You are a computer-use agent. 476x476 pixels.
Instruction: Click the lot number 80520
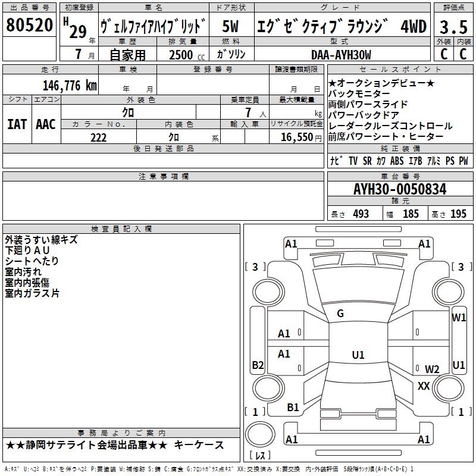(29, 26)
